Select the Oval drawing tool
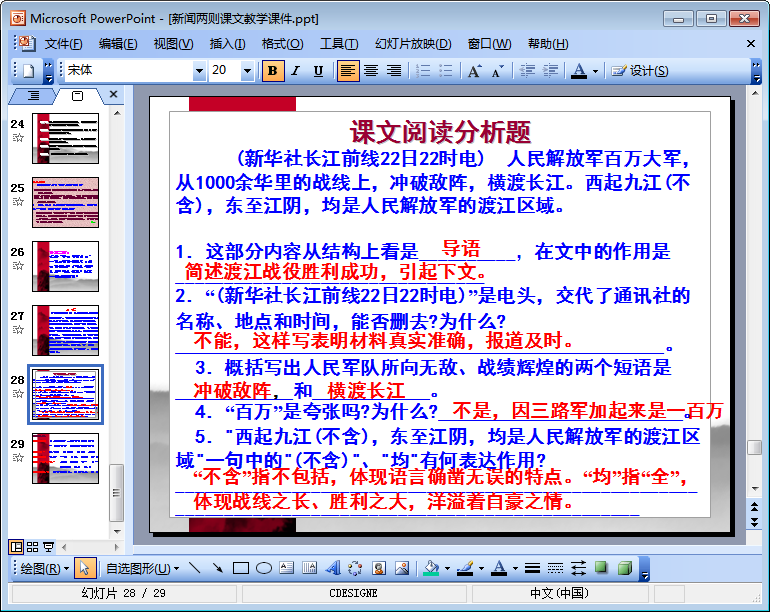The height and width of the screenshot is (612, 770). coord(264,568)
